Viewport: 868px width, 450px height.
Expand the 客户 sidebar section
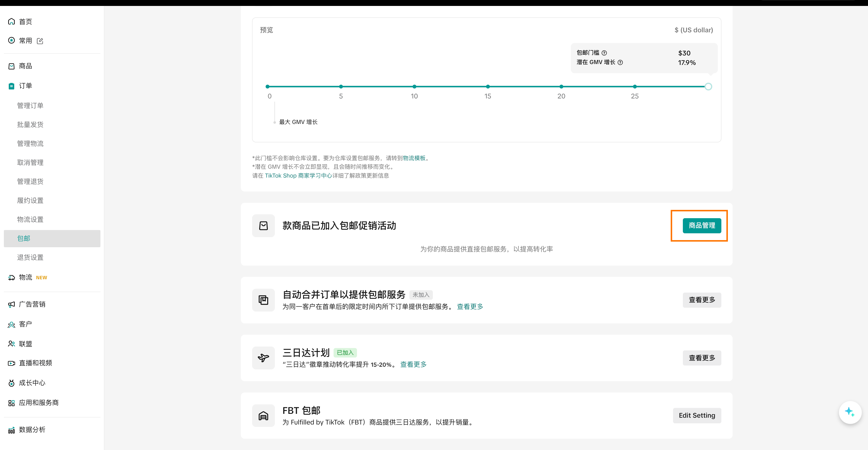[25, 324]
